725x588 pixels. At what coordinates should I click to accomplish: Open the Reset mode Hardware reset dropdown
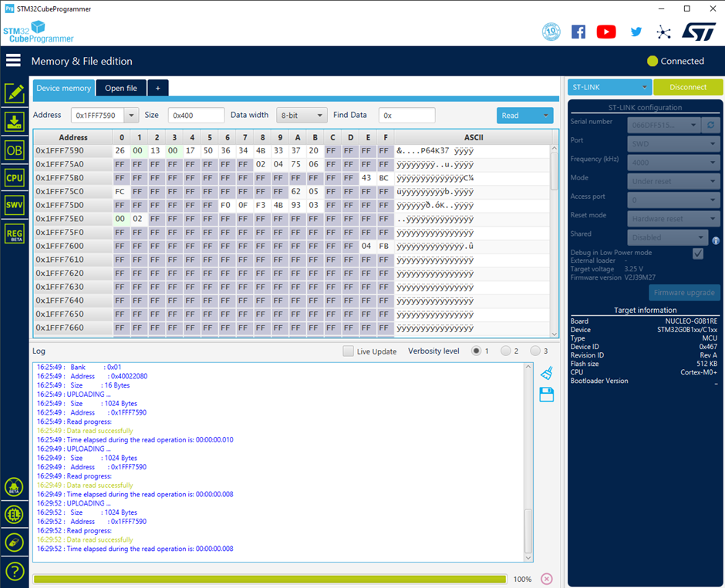coord(673,219)
